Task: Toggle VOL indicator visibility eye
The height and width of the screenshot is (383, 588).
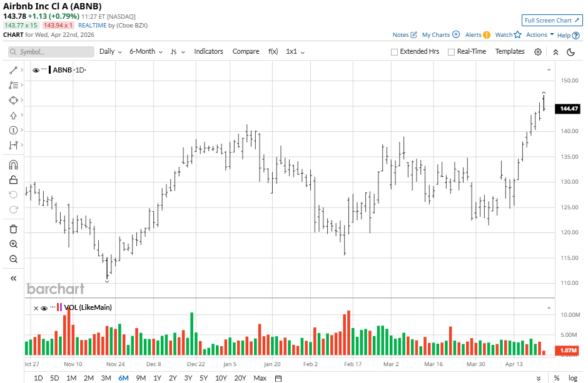Action: [44, 308]
